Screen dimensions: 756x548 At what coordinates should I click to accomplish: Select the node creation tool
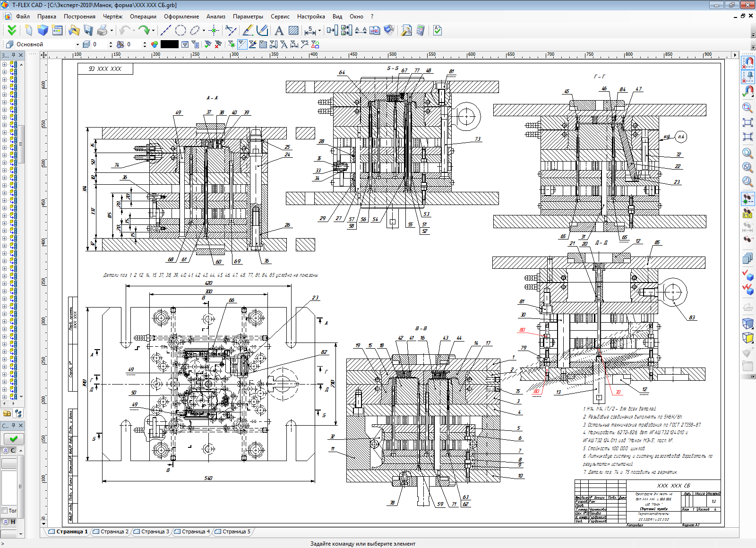[214, 30]
